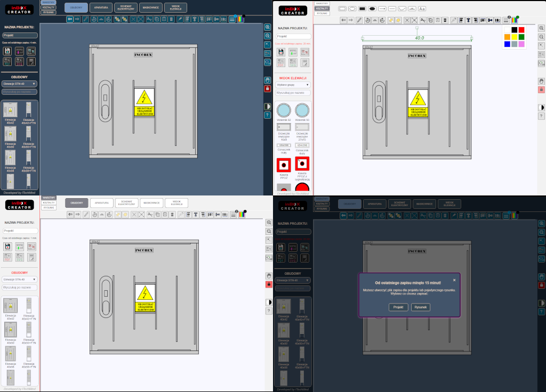Switch to APARATURA tab in undimmed dark window

point(101,7)
